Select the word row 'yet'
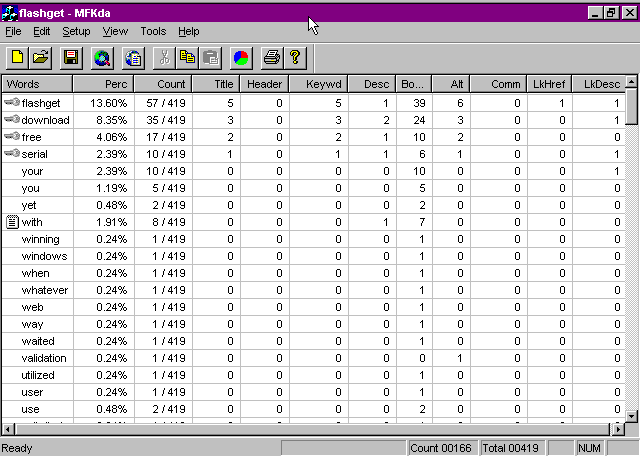Viewport: 640px width, 456px height. (x=313, y=205)
